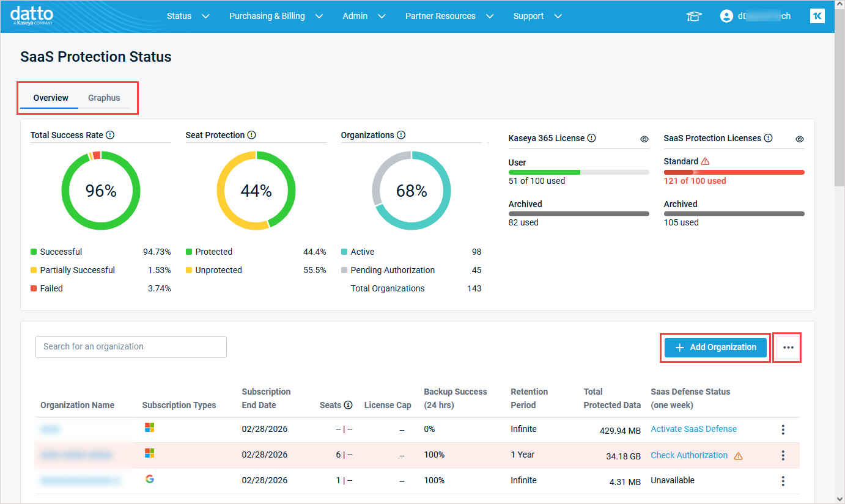Screen dimensions: 845x504
Task: Click the Seats column info icon
Action: tap(349, 405)
